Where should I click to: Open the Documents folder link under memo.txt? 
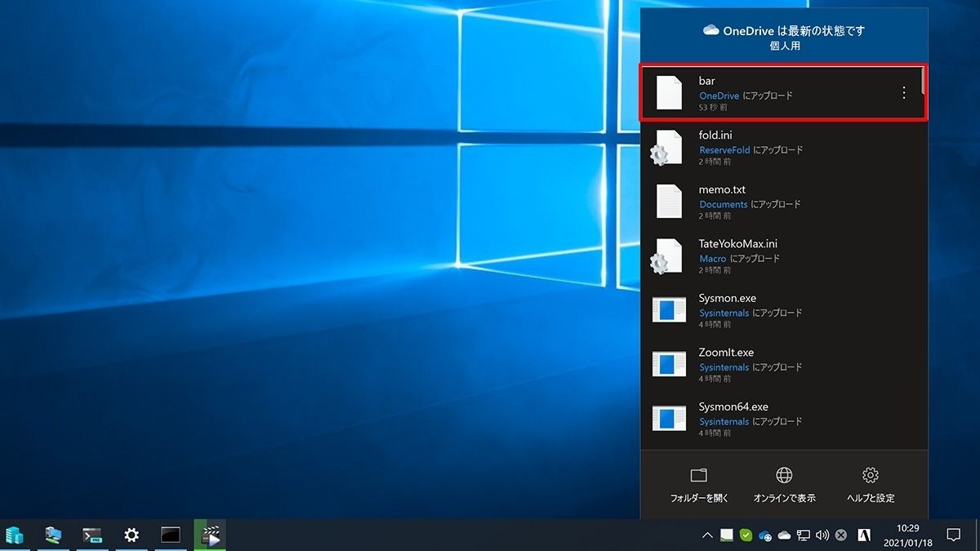coord(723,204)
